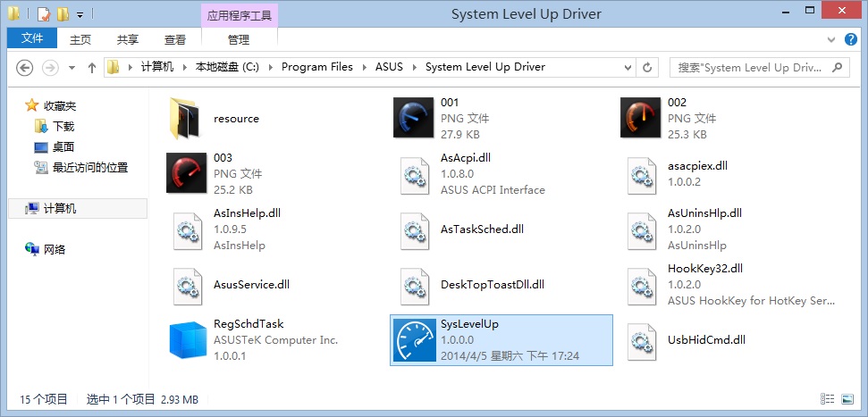868x417 pixels.
Task: Select 收藏夹 in the navigation pane
Action: 60,106
